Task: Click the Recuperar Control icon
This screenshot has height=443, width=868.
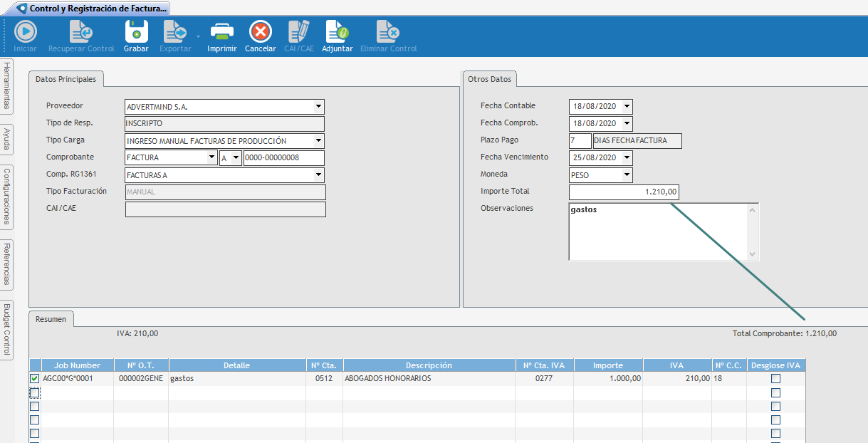Action: click(80, 32)
